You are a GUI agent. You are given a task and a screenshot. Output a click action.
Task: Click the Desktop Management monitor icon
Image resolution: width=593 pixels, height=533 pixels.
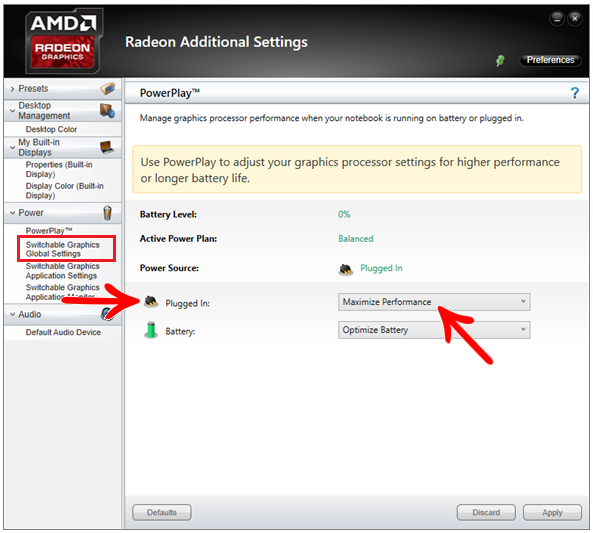(x=107, y=110)
